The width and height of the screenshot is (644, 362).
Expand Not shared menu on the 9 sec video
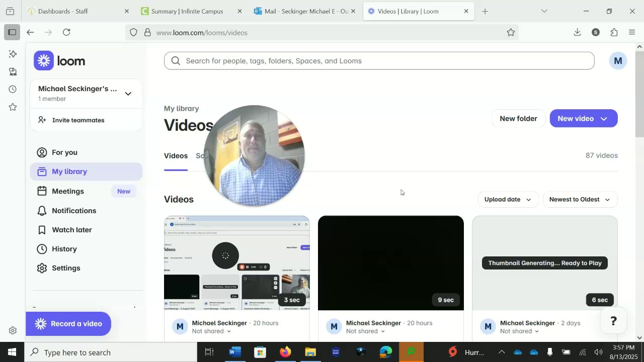click(x=365, y=331)
